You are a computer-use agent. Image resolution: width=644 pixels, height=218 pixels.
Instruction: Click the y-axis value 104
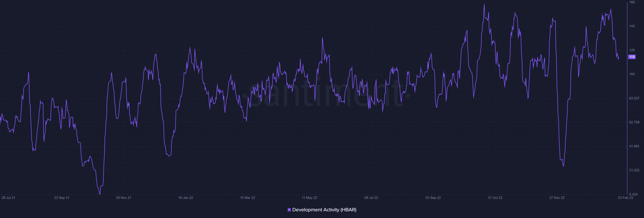point(632,74)
